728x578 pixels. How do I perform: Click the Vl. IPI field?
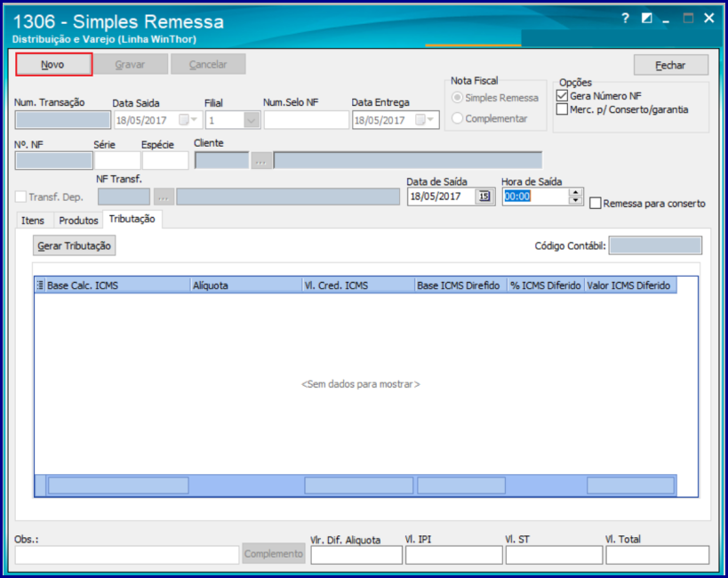coord(454,555)
